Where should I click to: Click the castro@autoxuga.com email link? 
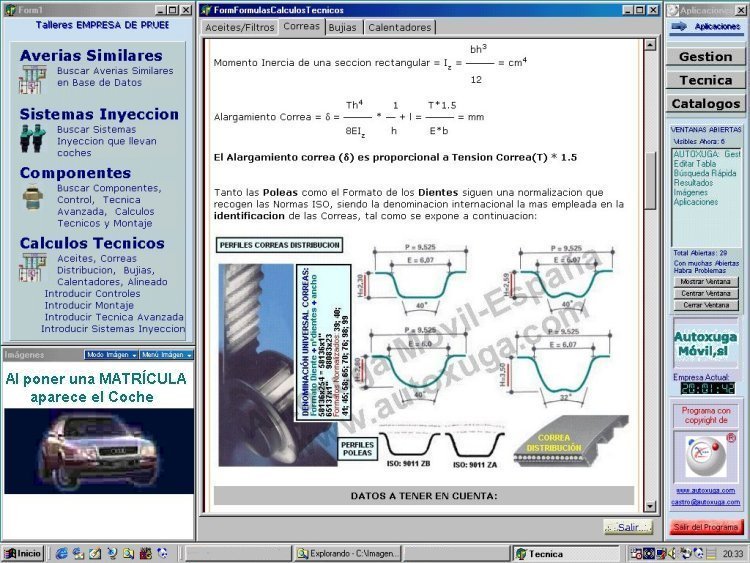706,502
